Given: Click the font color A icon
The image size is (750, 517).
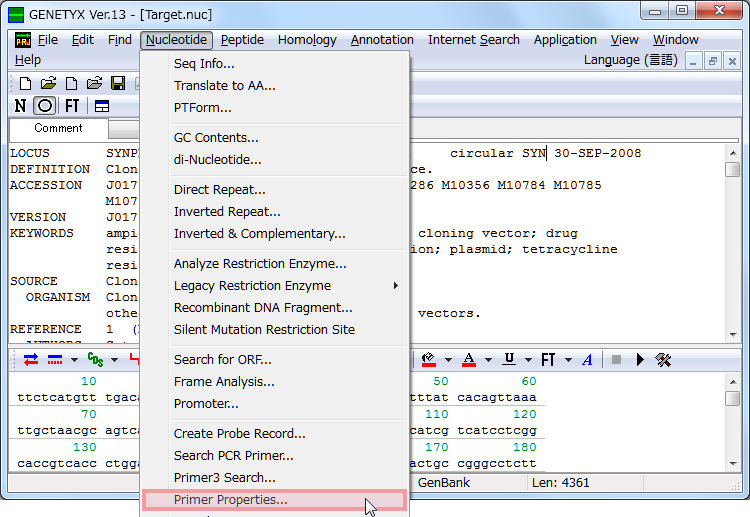Looking at the screenshot, I should coord(469,359).
